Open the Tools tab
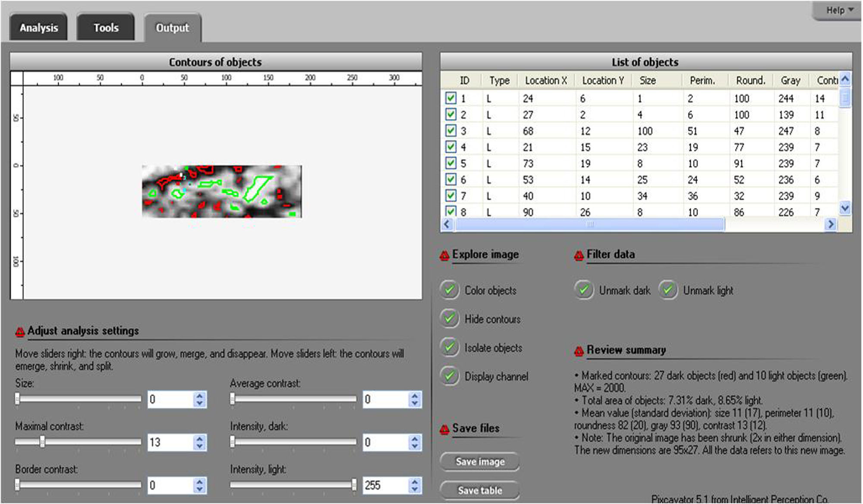Image resolution: width=863 pixels, height=504 pixels. click(106, 28)
